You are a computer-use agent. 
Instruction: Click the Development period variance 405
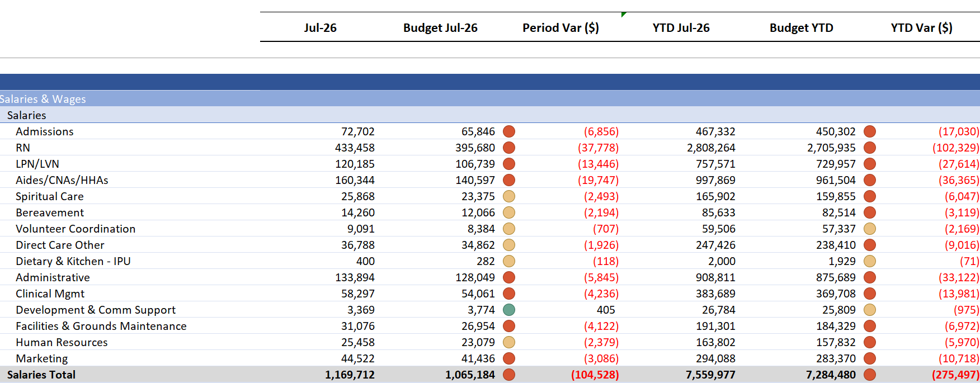606,310
